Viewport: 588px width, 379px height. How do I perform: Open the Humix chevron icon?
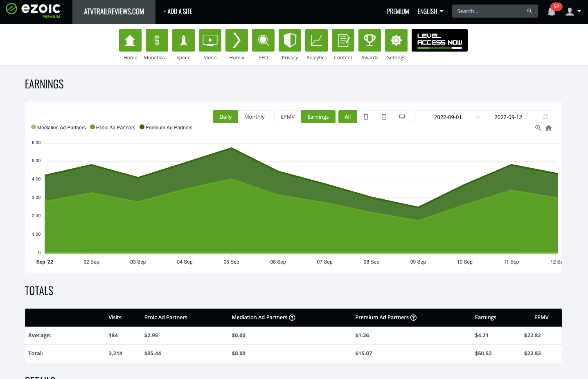click(x=237, y=40)
